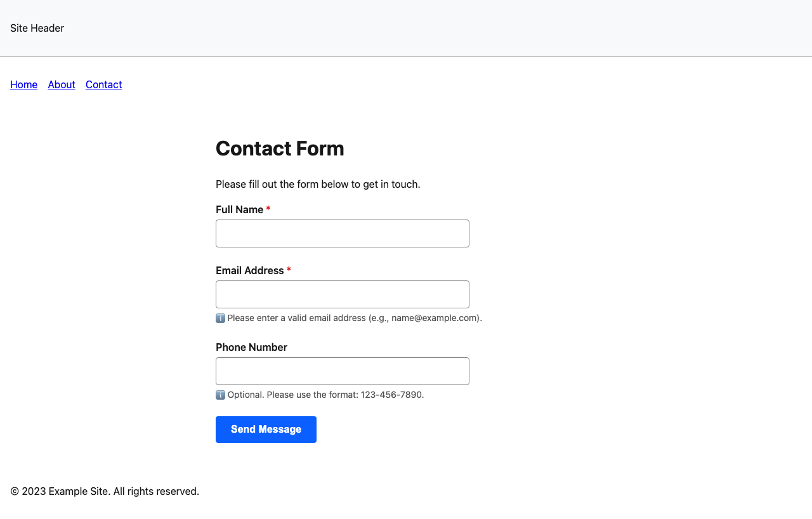Click the Phone Number field label
Viewport: 812px width, 519px height.
pos(250,347)
